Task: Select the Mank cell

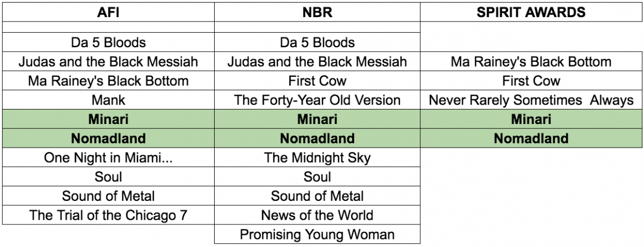Action: tap(108, 100)
